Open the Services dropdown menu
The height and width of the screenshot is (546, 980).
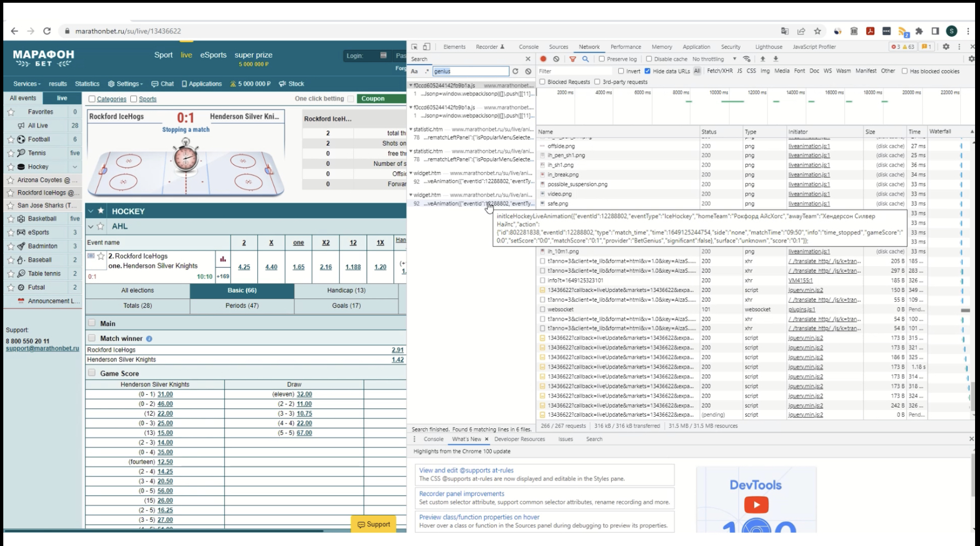pos(27,84)
